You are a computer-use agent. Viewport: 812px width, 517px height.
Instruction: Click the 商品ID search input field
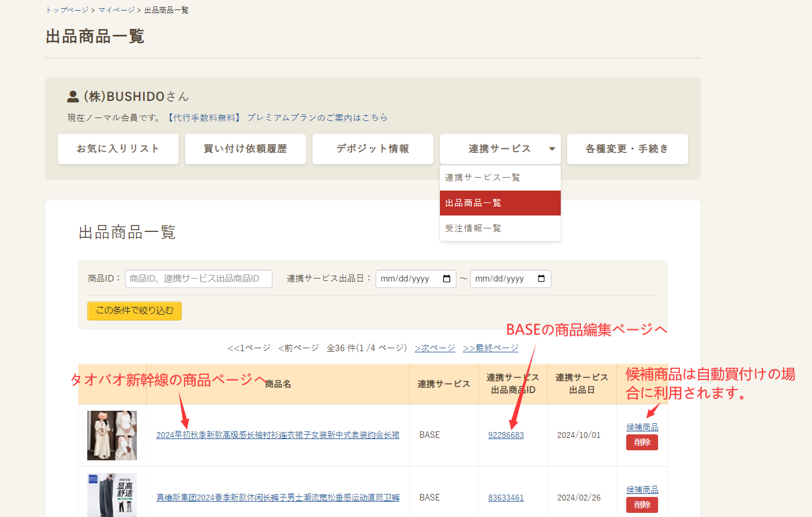pos(198,279)
